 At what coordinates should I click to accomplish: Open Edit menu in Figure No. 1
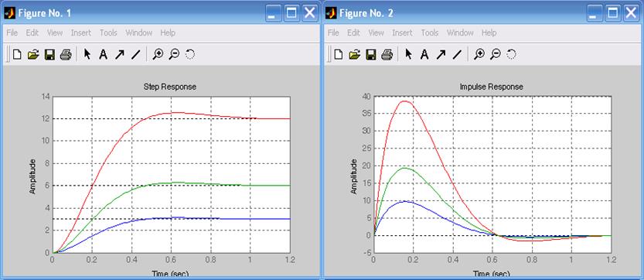[32, 32]
